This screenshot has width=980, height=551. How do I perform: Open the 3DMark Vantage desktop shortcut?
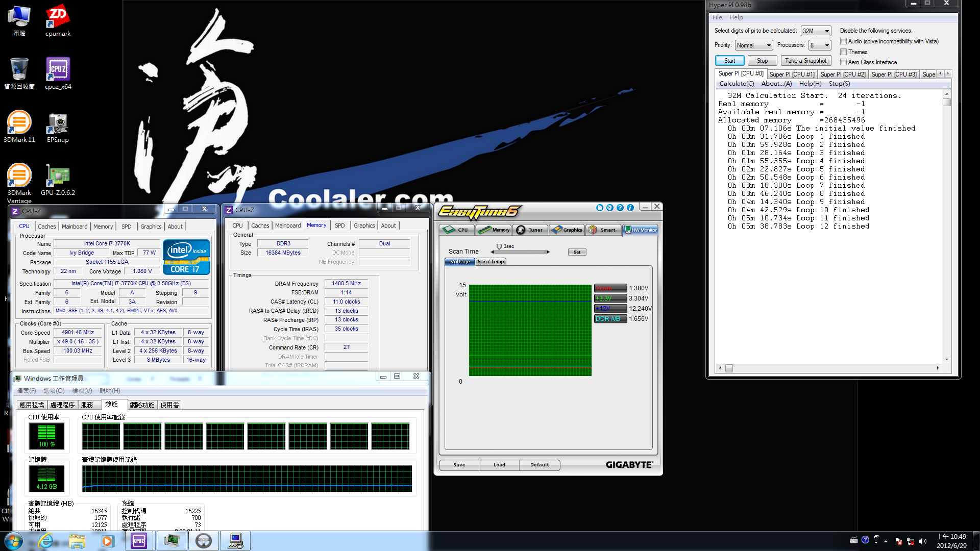pos(19,183)
